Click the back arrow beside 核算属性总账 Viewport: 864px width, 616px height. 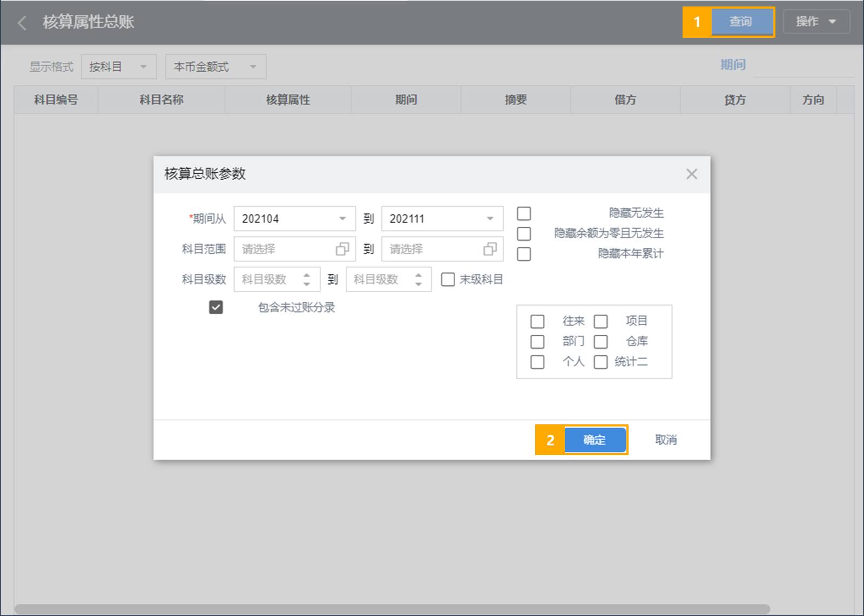pyautogui.click(x=22, y=23)
